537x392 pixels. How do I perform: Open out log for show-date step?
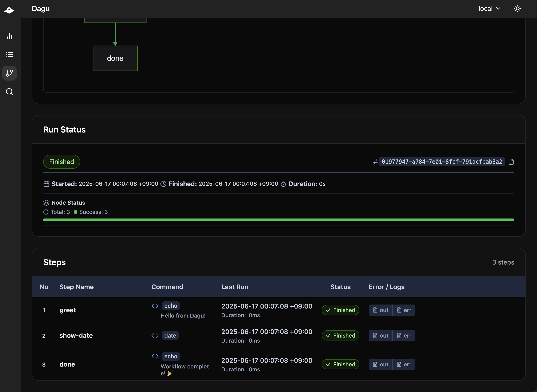pyautogui.click(x=381, y=335)
